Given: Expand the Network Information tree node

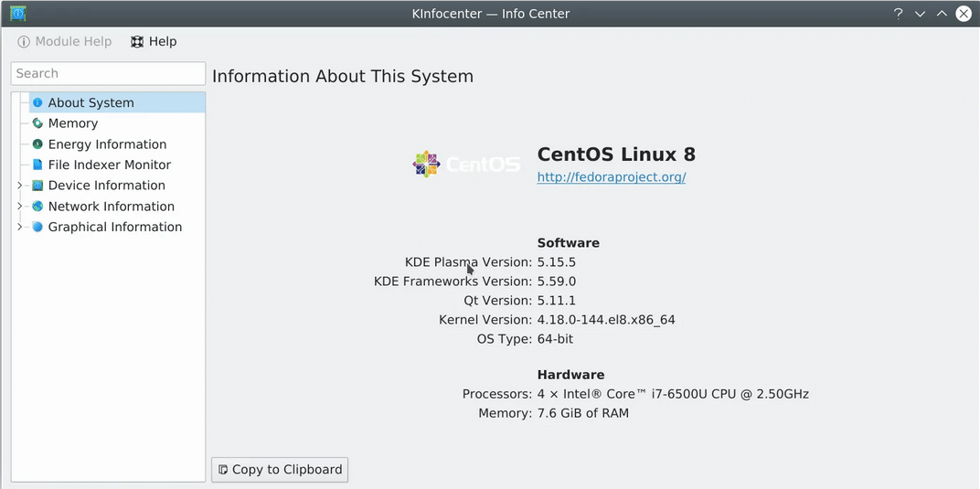Looking at the screenshot, I should point(19,206).
